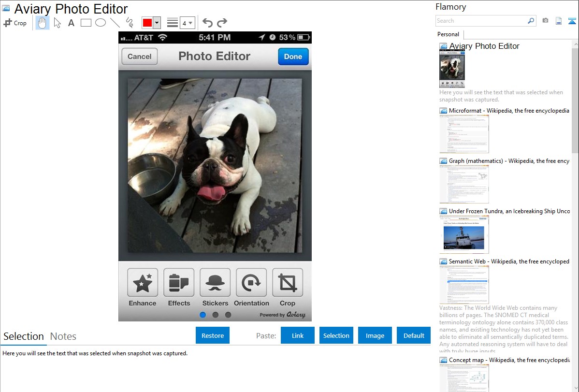Select the Concept map - Wikipedia list title
Viewport: 579px width, 392px height.
click(x=509, y=360)
